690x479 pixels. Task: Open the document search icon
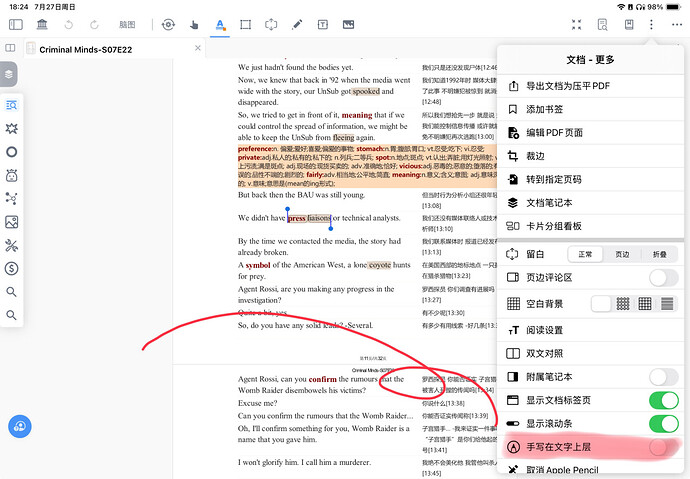coord(602,25)
